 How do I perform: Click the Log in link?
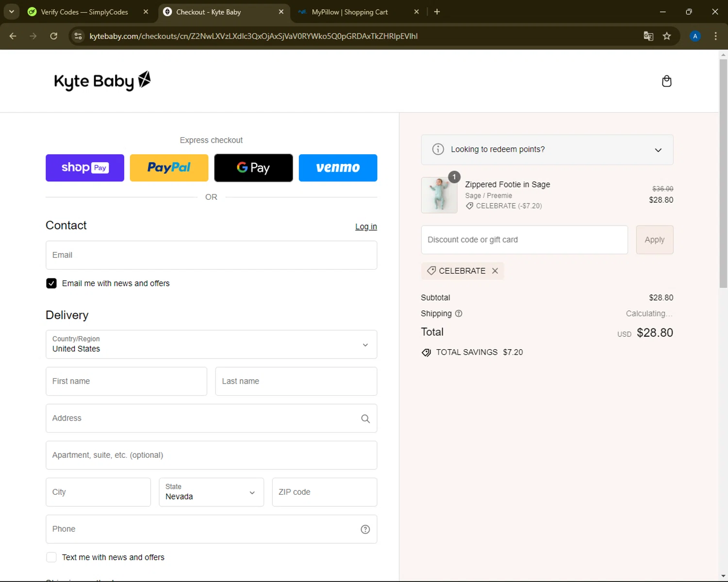(366, 226)
